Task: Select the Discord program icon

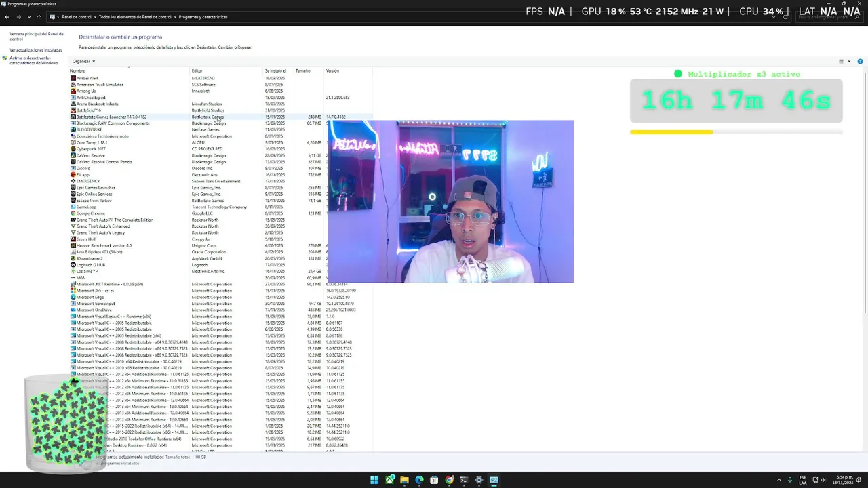Action: pos(73,168)
